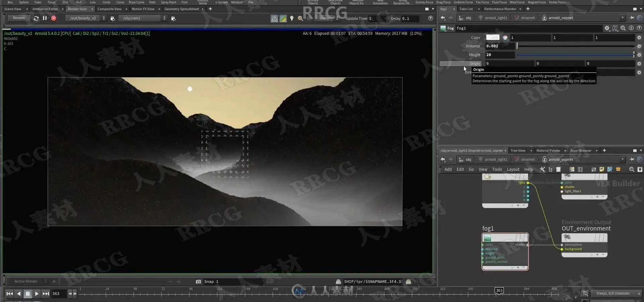Screen dimensions: 644x302
Task: Open the Take List tab
Action: click(x=466, y=9)
